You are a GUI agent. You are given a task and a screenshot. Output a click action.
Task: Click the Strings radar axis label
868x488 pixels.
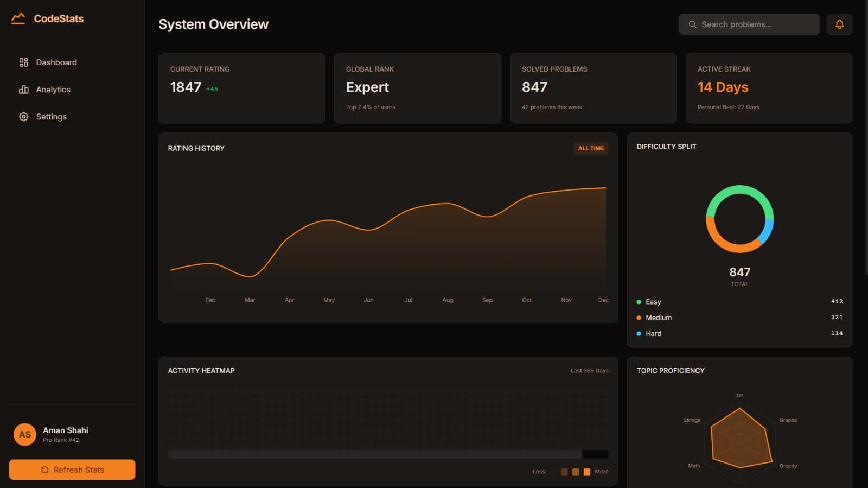point(692,420)
